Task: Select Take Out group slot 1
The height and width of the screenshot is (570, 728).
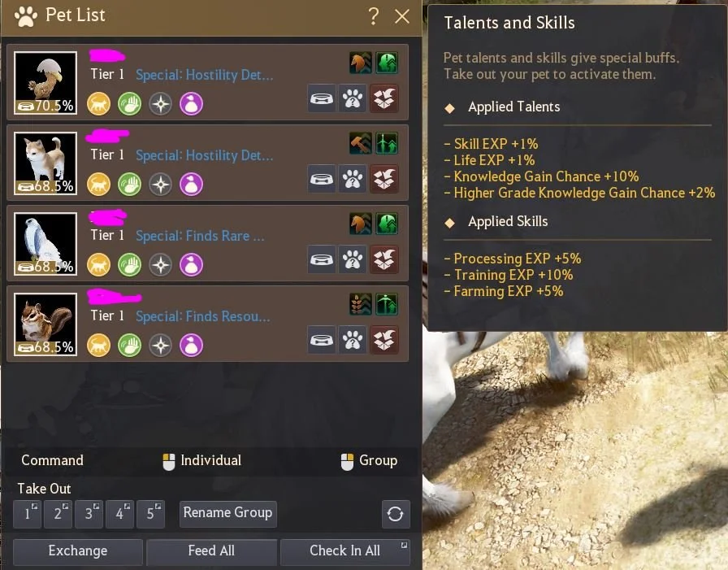Action: click(x=27, y=514)
